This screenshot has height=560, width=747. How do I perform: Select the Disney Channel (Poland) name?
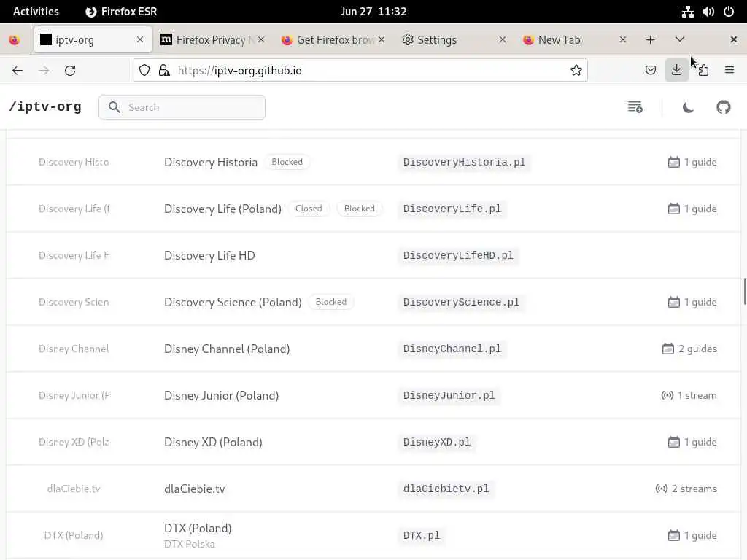227,349
